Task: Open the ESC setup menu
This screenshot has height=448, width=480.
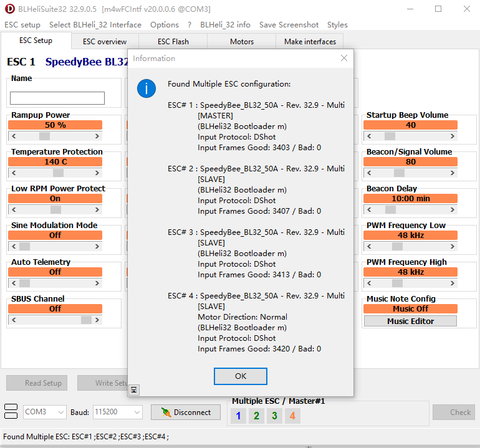Action: [x=22, y=25]
